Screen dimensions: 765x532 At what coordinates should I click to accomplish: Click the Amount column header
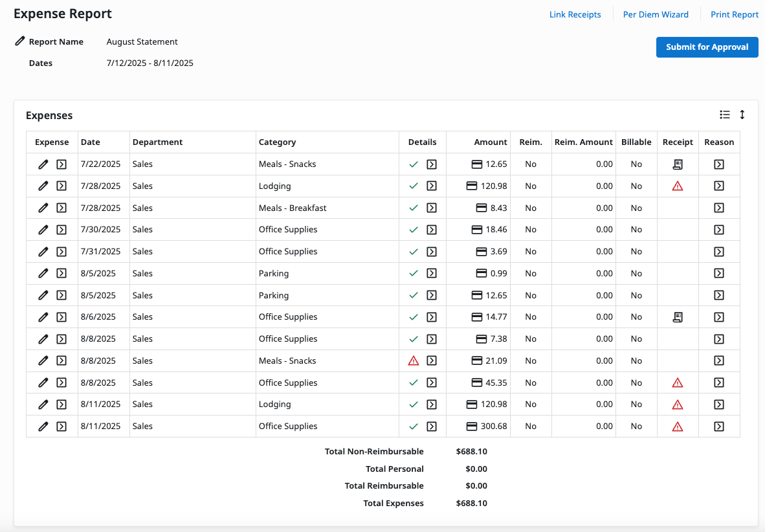tap(491, 142)
